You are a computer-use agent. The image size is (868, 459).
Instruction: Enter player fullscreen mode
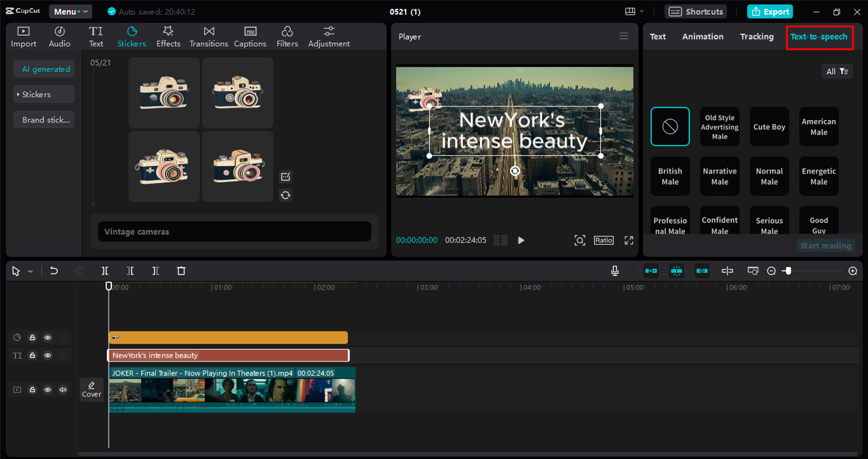pyautogui.click(x=629, y=240)
